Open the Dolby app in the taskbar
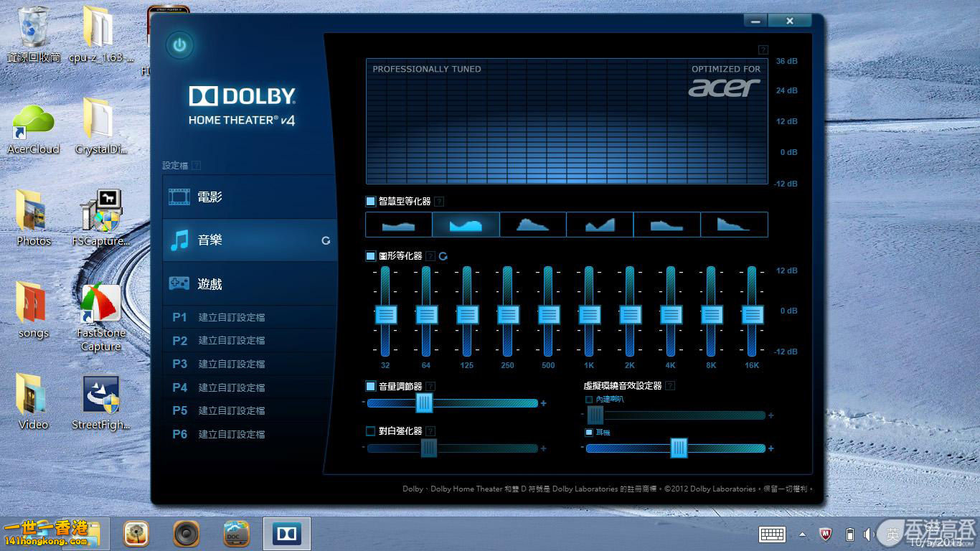The height and width of the screenshot is (551, 980). [x=287, y=534]
